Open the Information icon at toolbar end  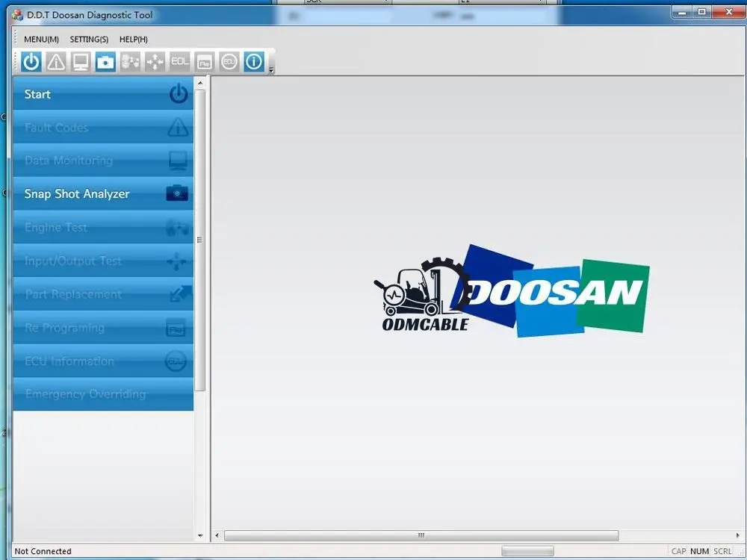253,61
